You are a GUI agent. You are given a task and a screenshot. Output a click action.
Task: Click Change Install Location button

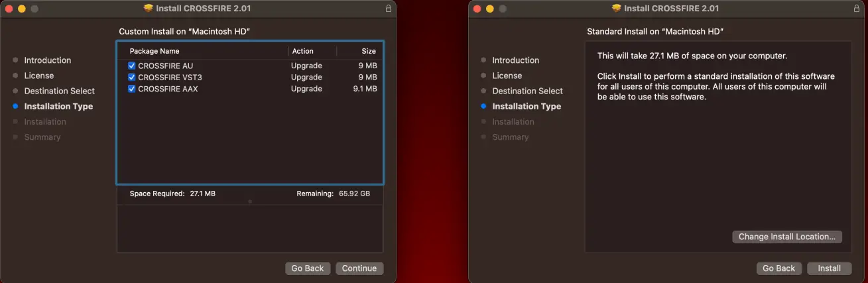click(x=787, y=237)
